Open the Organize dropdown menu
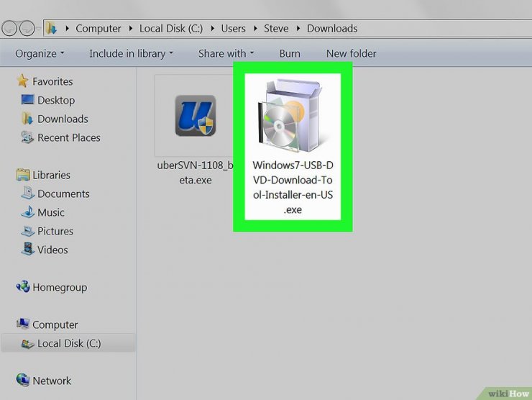 pyautogui.click(x=40, y=54)
